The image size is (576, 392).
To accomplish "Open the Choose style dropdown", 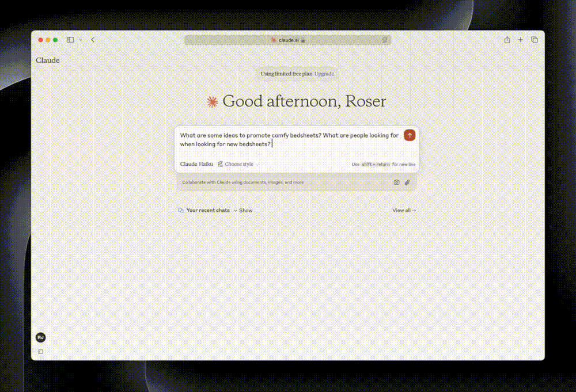I will coord(238,164).
